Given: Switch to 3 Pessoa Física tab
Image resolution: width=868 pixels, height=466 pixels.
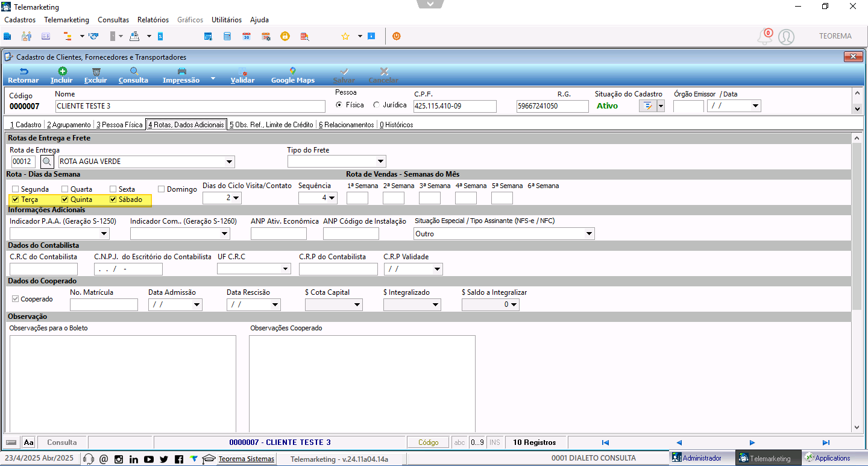Looking at the screenshot, I should click(x=119, y=125).
